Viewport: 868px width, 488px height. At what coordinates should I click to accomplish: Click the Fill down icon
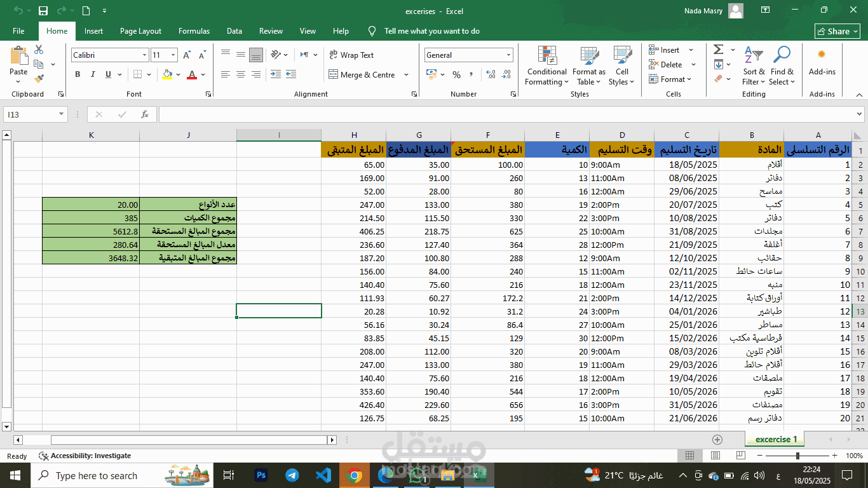tap(718, 64)
